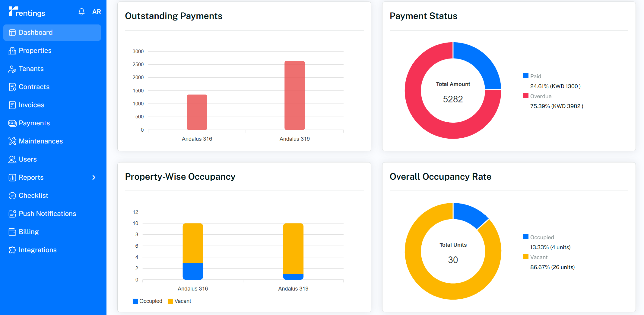The image size is (644, 315).
Task: Click the Contracts document icon
Action: pyautogui.click(x=12, y=87)
